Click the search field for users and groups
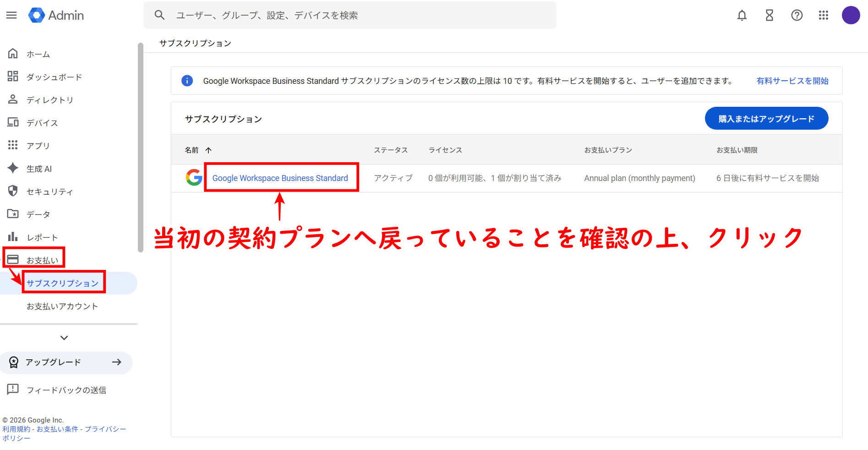868x450 pixels. pos(357,15)
